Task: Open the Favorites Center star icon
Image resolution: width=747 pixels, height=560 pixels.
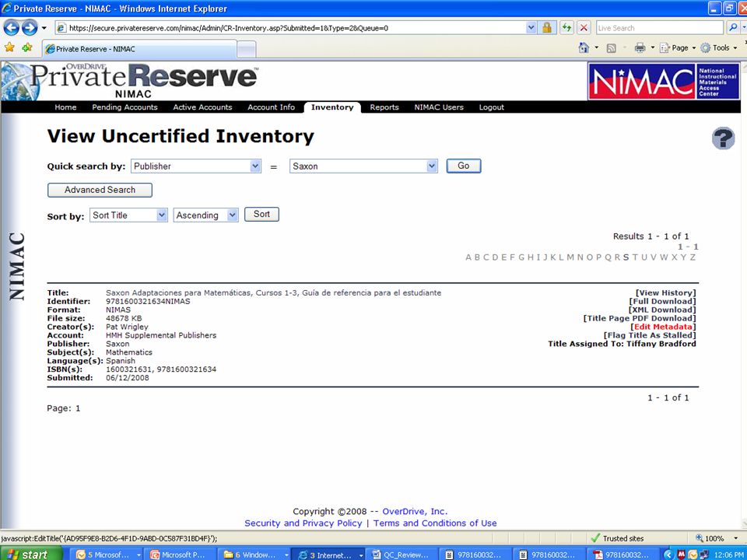Action: [9, 47]
